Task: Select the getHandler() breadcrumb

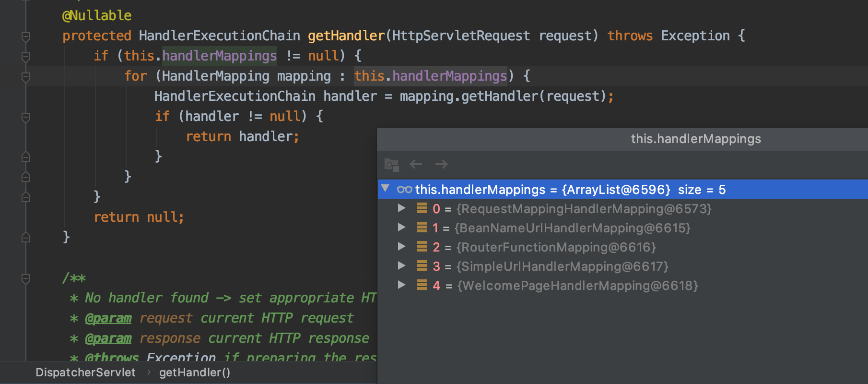Action: 195,372
